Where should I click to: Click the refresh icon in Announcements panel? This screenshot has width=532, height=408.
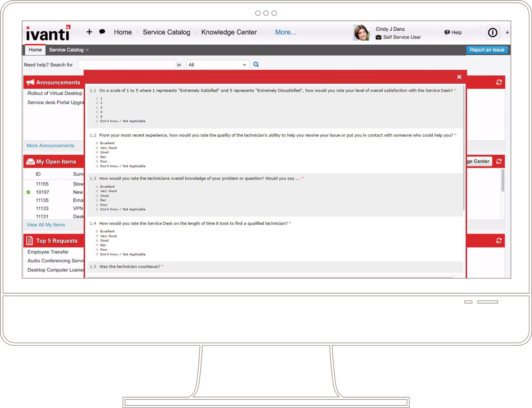499,82
